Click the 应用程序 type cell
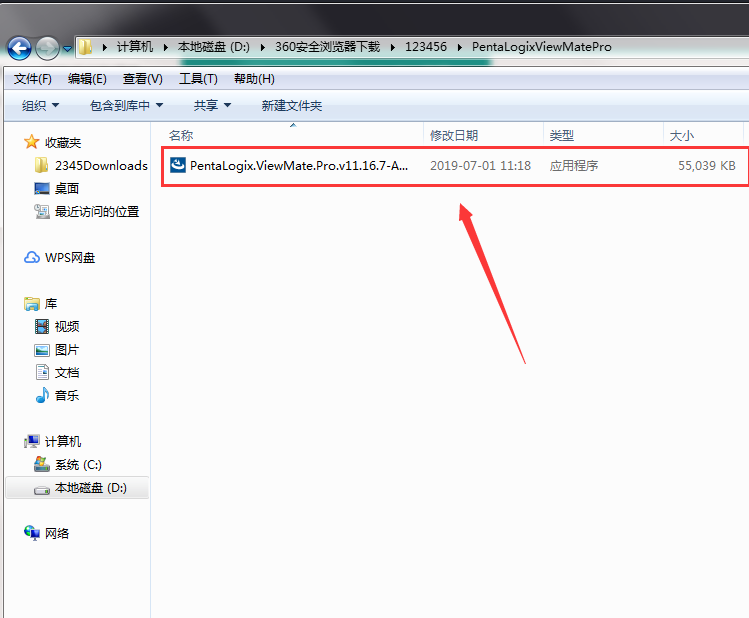Viewport: 749px width, 618px height. click(574, 166)
